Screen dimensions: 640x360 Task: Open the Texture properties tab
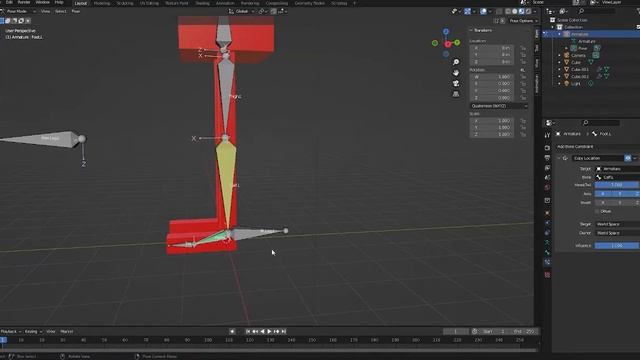click(547, 275)
